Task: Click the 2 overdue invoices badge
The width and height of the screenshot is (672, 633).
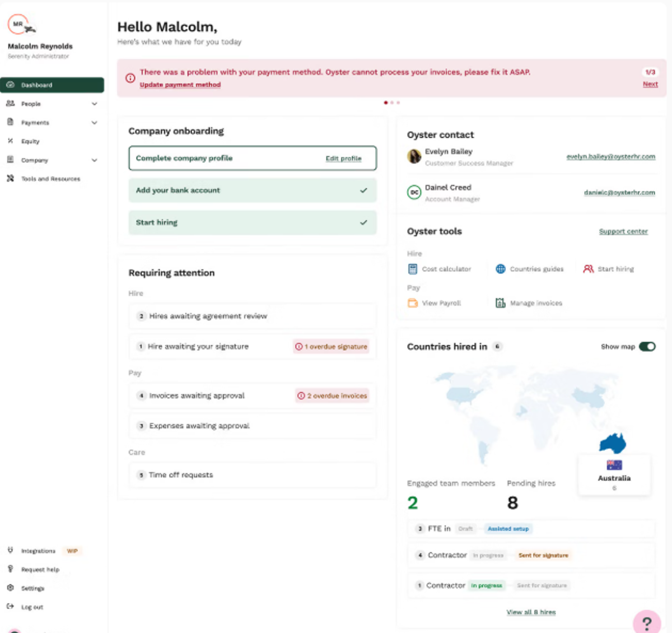Action: [332, 395]
